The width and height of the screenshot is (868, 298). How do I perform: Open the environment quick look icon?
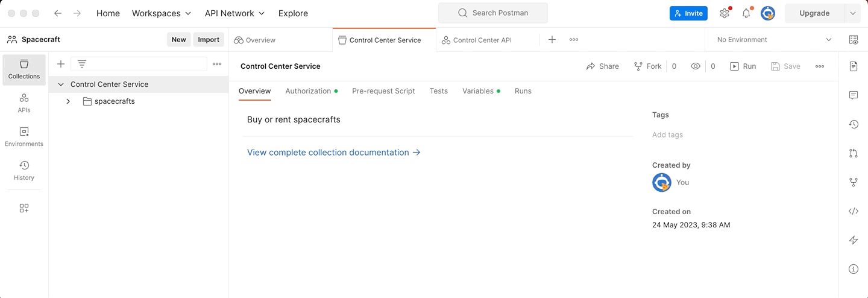click(x=854, y=40)
